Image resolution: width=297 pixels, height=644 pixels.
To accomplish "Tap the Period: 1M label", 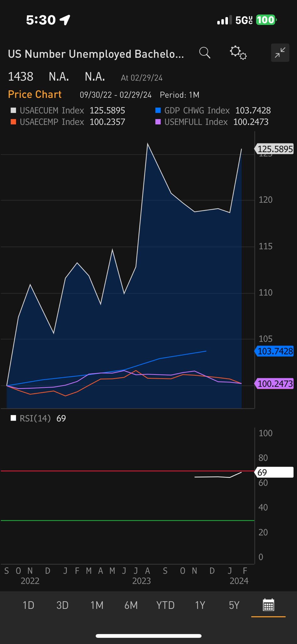I will coord(180,95).
